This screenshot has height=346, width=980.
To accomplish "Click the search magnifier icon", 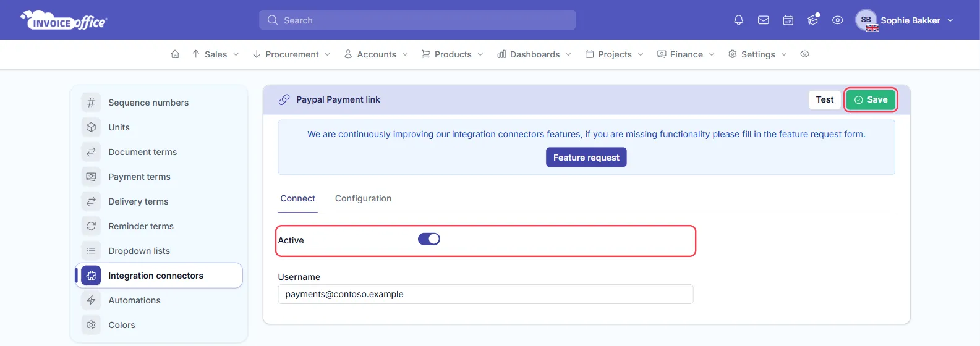I will pyautogui.click(x=273, y=20).
